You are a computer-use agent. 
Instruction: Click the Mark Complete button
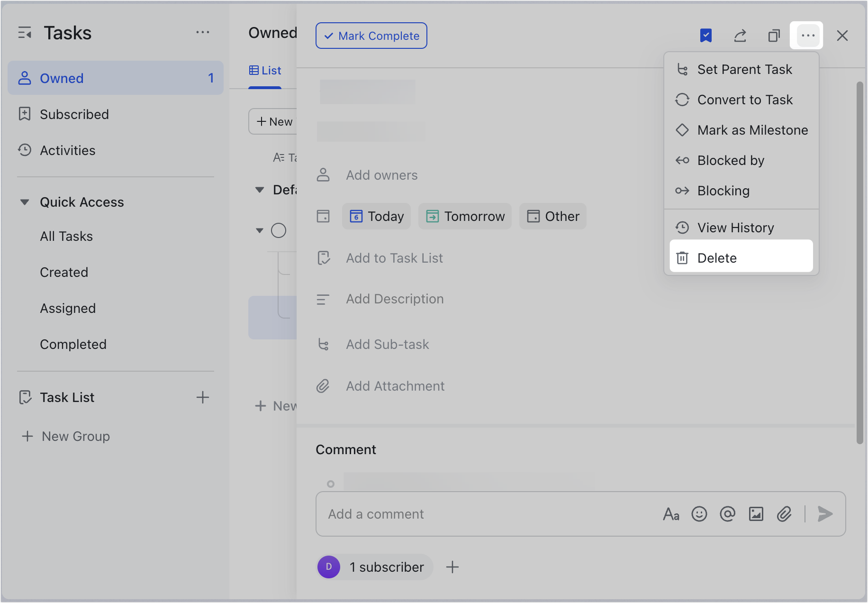pos(371,36)
